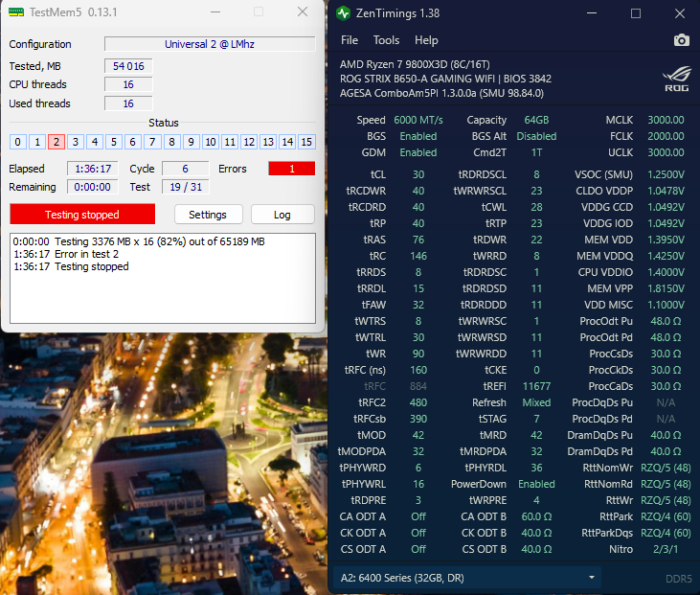The image size is (700, 595).
Task: Click the tCL value 30
Action: [418, 174]
